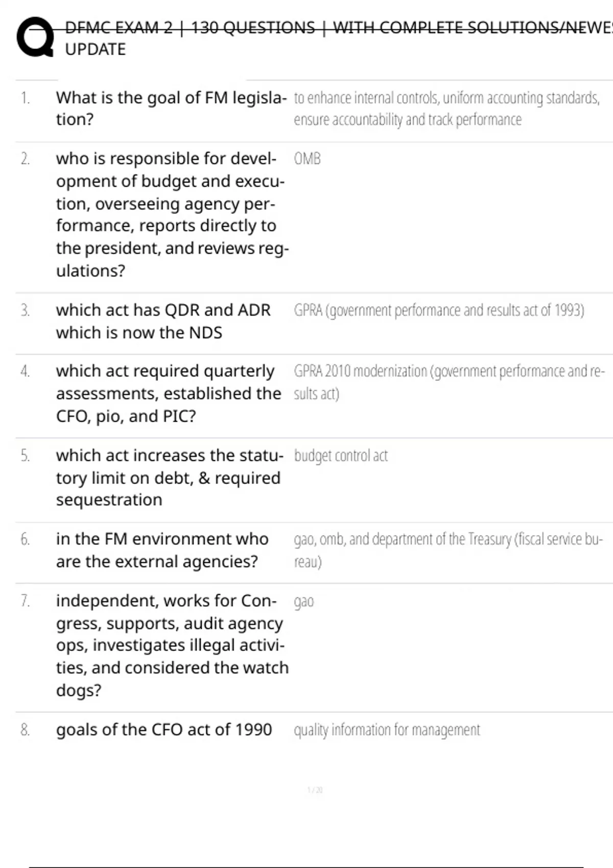Select question 5 about statutory debt limit
613x868 pixels.
(x=170, y=477)
